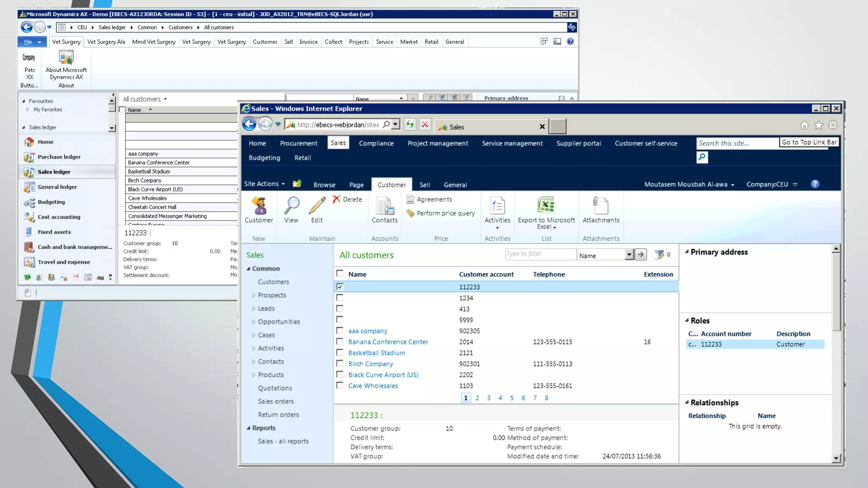Click the Export to Microsoft Excel icon

coord(546,205)
